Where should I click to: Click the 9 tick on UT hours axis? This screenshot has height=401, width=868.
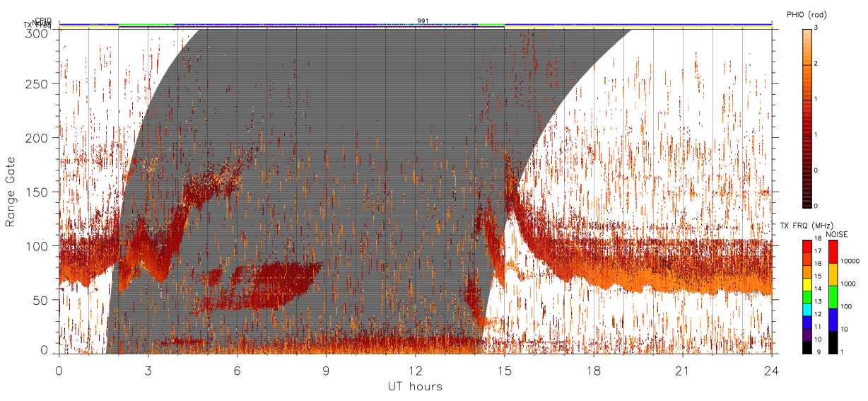point(326,370)
